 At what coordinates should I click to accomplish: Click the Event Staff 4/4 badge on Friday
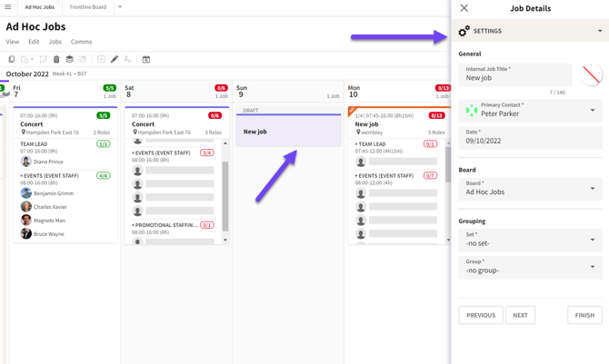click(x=104, y=175)
